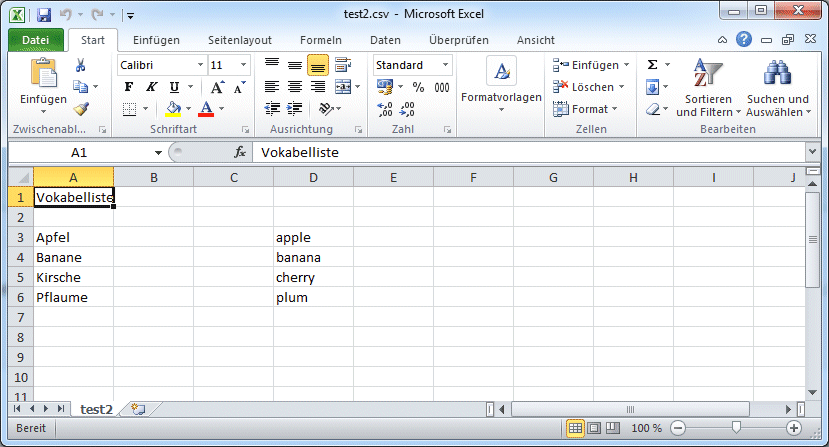The width and height of the screenshot is (829, 447).
Task: Open the Standard number format dropdown
Action: (x=446, y=65)
